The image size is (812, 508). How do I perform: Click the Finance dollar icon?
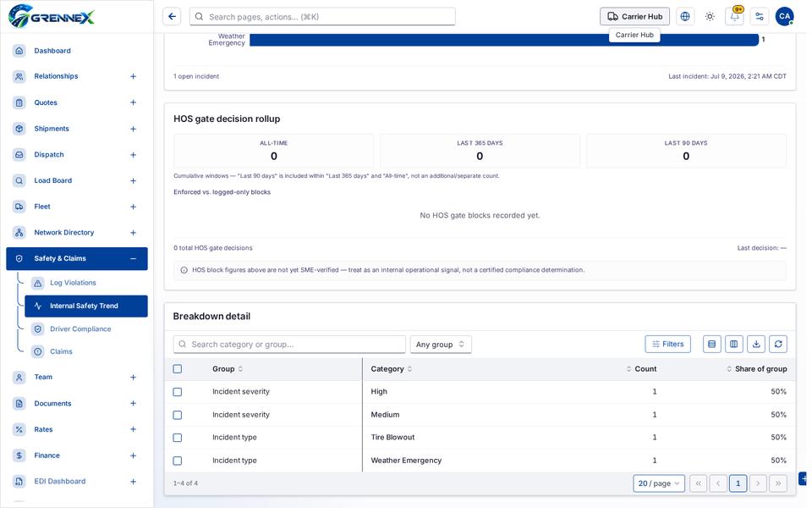pyautogui.click(x=19, y=456)
